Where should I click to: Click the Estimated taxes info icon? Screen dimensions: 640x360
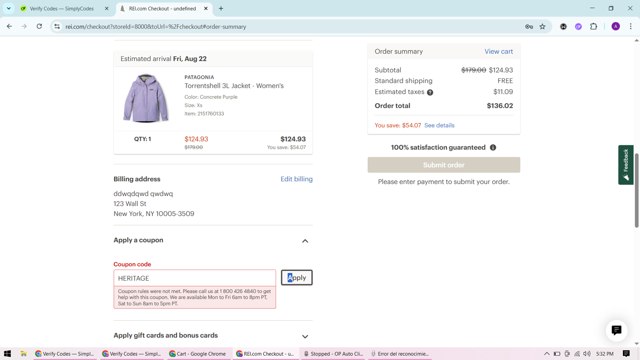(x=430, y=92)
